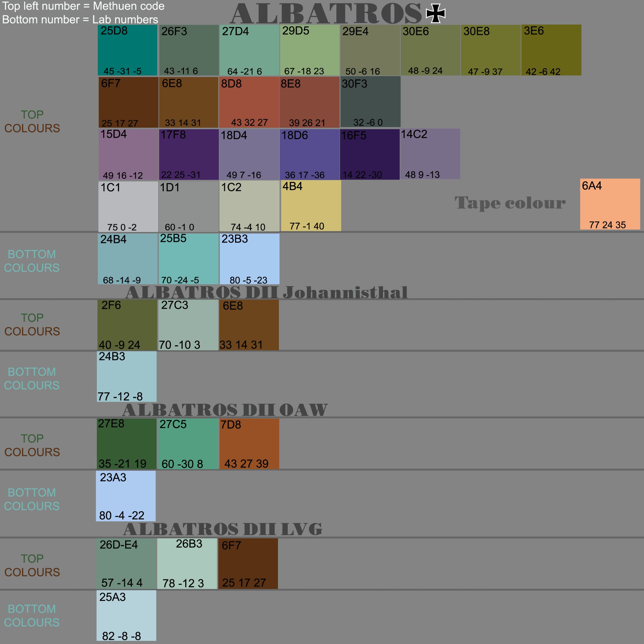644x644 pixels.
Task: Pick the 7D8 orange-brown swatch
Action: click(249, 444)
